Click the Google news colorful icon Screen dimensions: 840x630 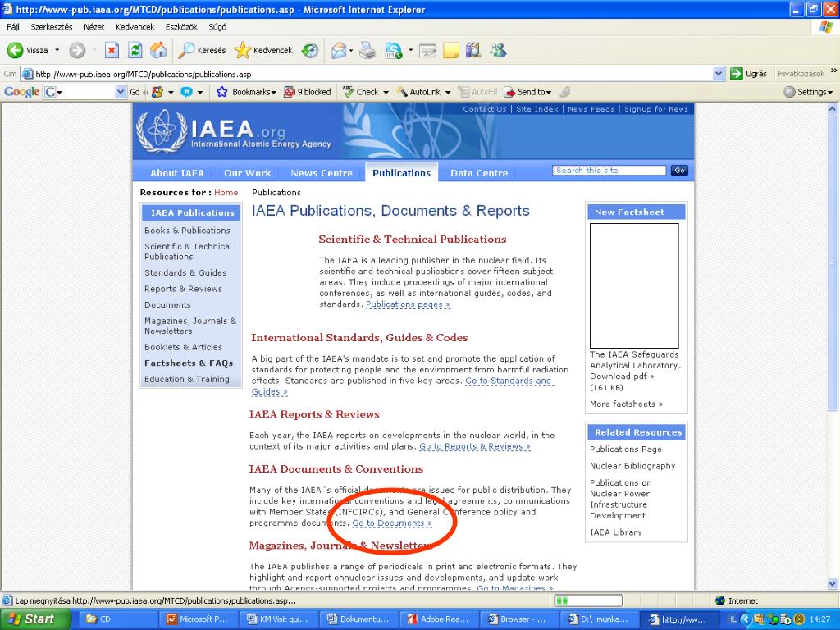coord(157,92)
